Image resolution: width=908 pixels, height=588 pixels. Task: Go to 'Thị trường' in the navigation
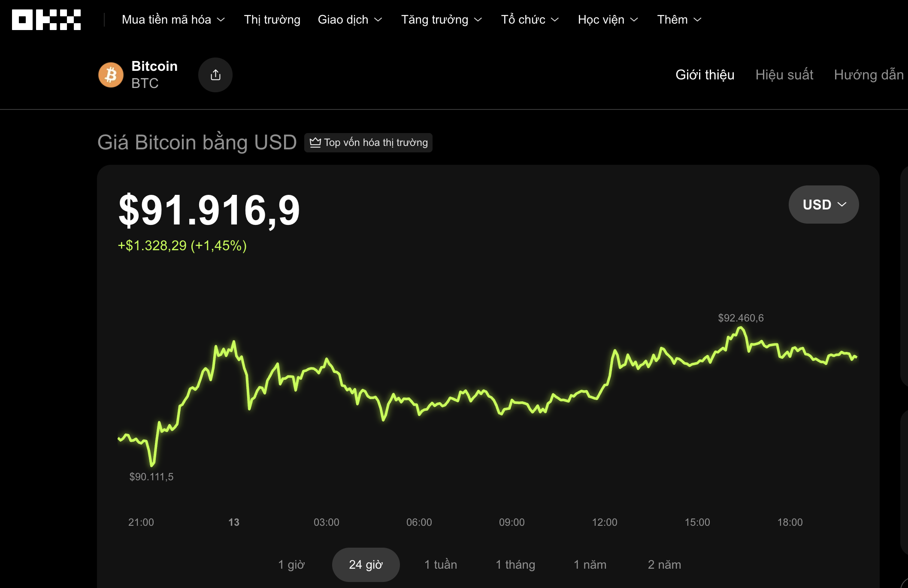click(272, 19)
